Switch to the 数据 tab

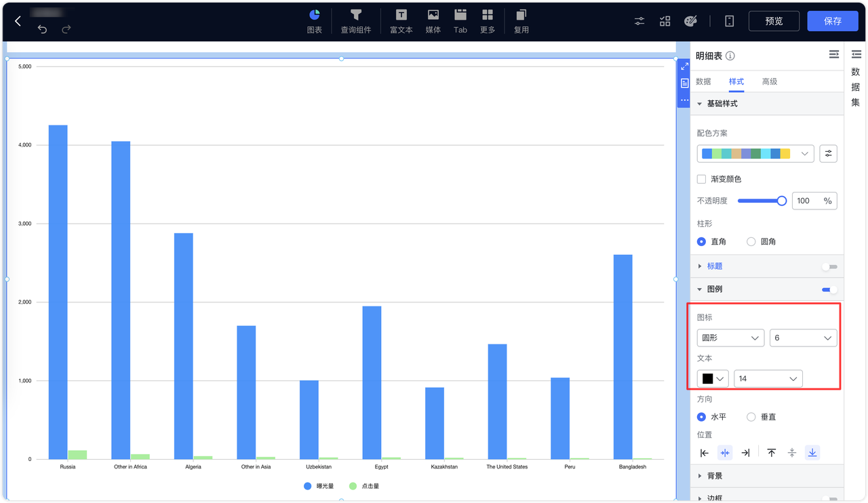(x=703, y=81)
